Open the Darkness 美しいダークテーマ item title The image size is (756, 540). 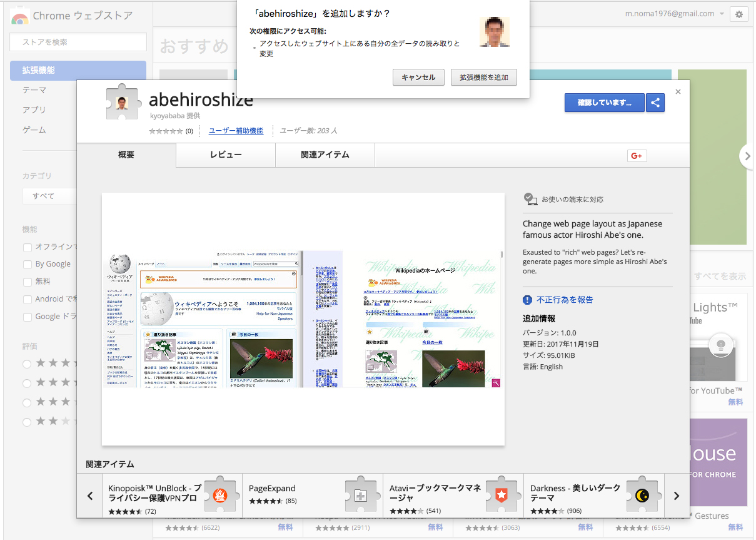point(575,494)
